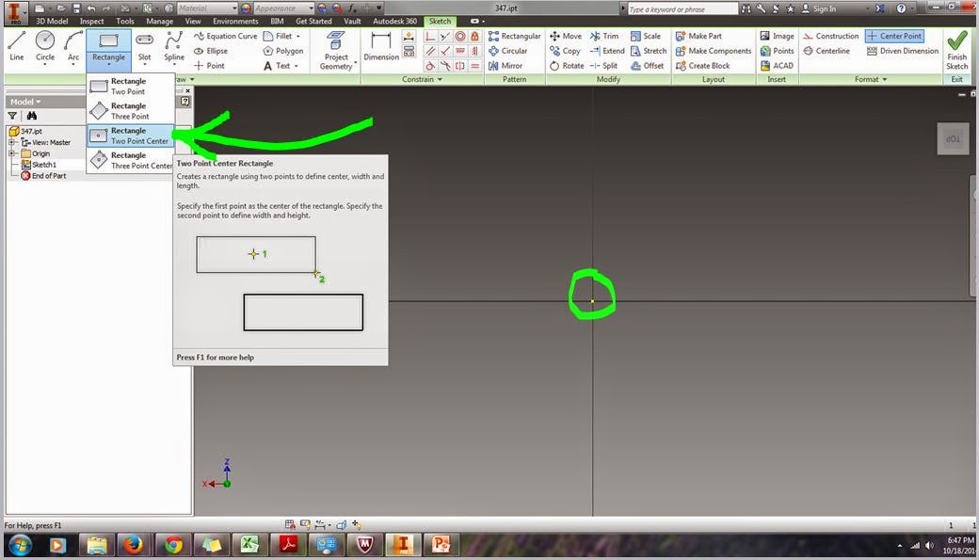Open the Text tool dropdown arrow
The height and width of the screenshot is (560, 979).
point(296,66)
